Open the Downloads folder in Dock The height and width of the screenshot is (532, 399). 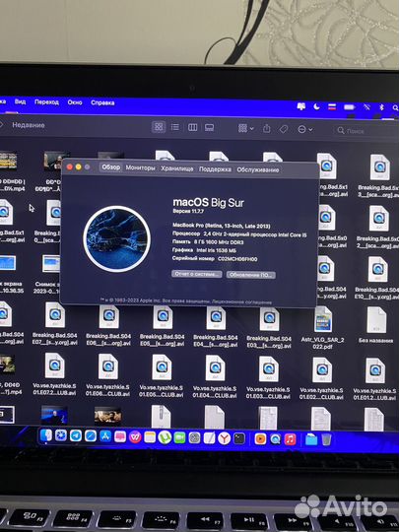point(311,440)
